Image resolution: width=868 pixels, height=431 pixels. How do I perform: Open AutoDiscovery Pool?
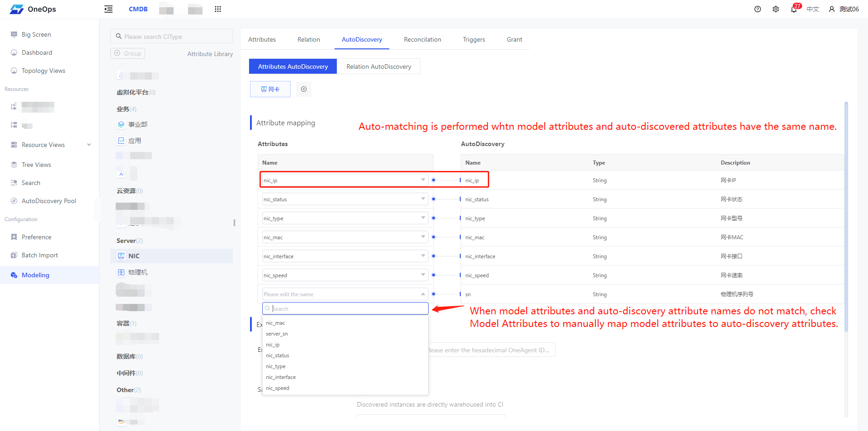(x=49, y=201)
